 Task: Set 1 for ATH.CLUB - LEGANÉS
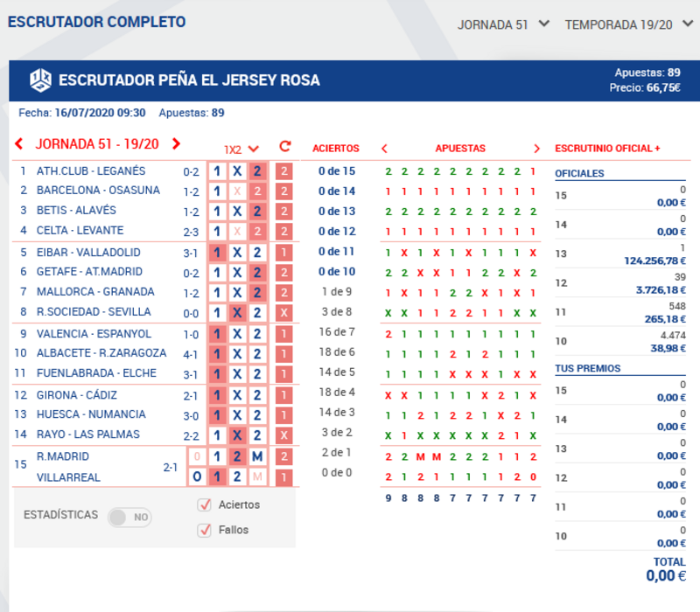[217, 171]
